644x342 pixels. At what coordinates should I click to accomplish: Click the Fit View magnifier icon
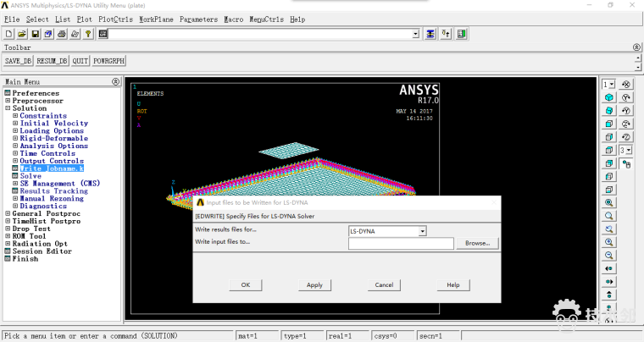[x=609, y=203]
